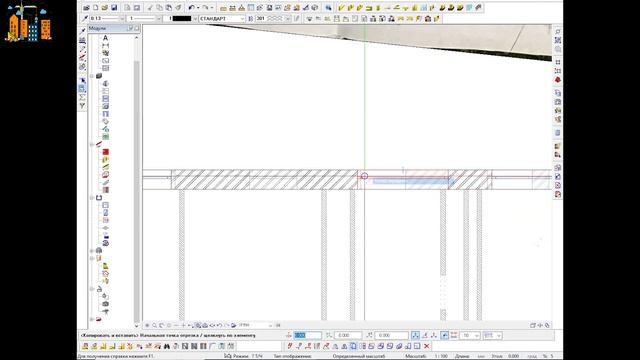Click the first yellow pencil icon in upper-right toolbar
The width and height of the screenshot is (640, 360).
(342, 7)
